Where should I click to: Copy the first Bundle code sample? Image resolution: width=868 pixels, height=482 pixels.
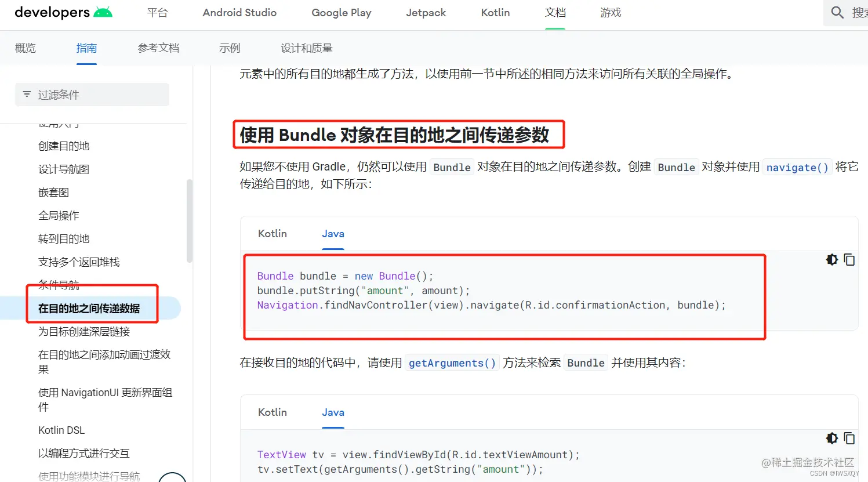pos(849,260)
